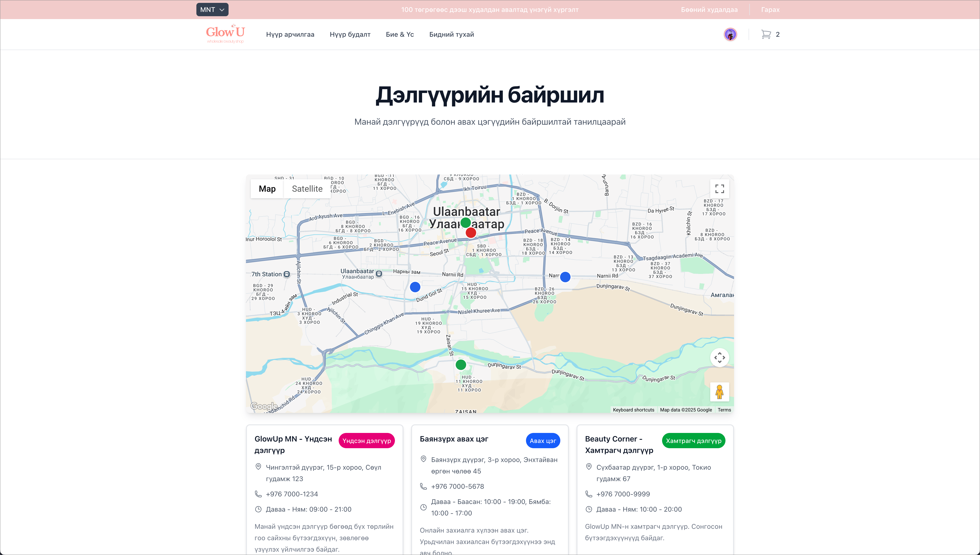Open the map Terms link

(724, 410)
